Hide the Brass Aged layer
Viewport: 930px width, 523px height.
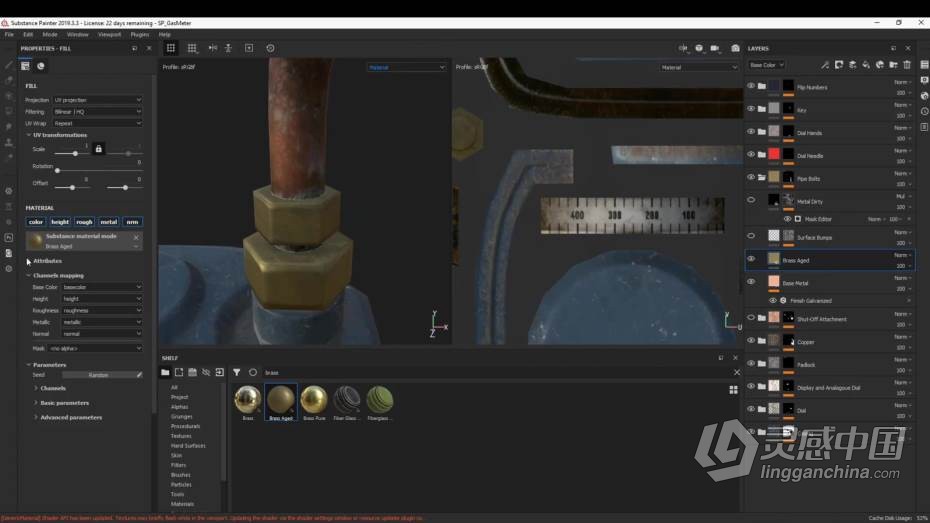[x=751, y=259]
